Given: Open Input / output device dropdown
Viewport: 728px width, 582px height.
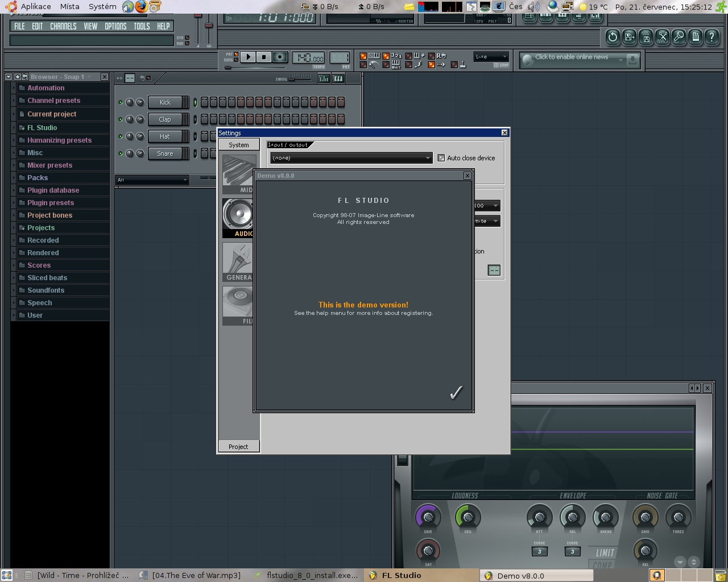Looking at the screenshot, I should pos(351,158).
